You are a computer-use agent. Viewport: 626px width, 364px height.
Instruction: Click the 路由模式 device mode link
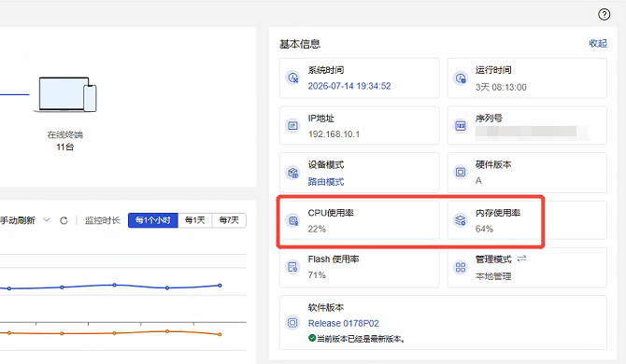click(326, 182)
